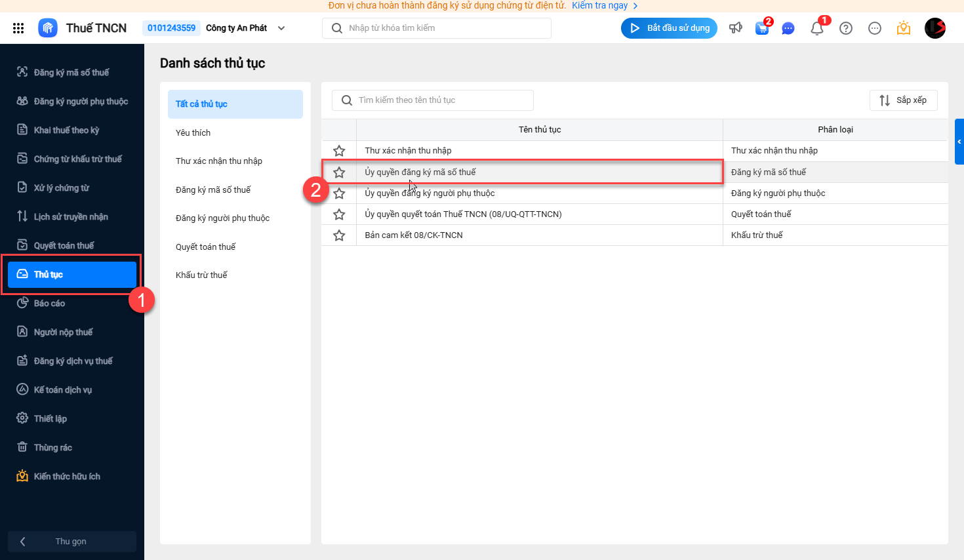
Task: Open Báo cáo in the sidebar
Action: pos(49,304)
